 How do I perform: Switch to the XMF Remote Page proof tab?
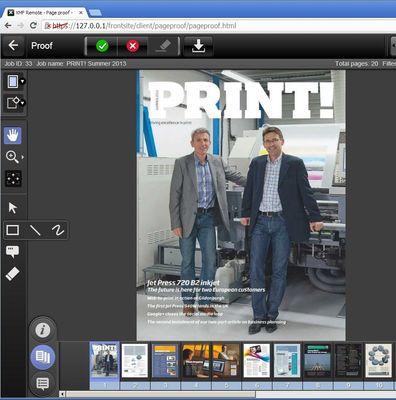pos(44,13)
